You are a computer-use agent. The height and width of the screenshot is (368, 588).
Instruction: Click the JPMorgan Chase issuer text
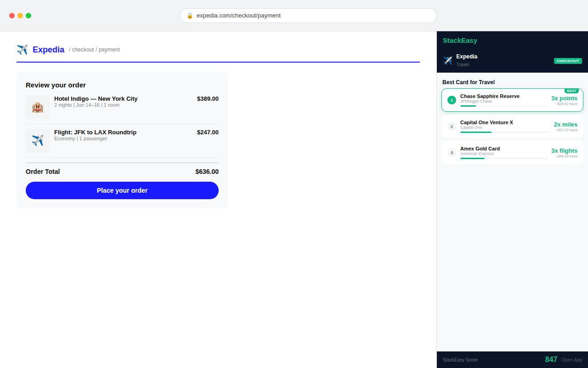(476, 101)
